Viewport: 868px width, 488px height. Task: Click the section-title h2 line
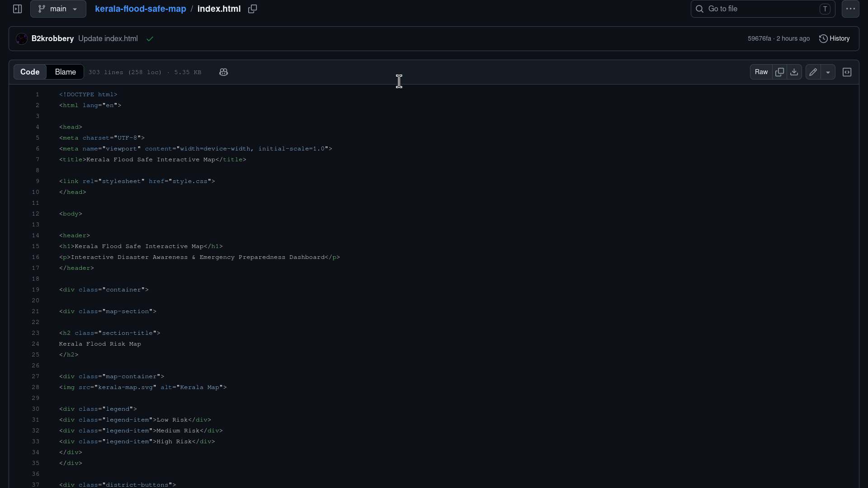[110, 333]
